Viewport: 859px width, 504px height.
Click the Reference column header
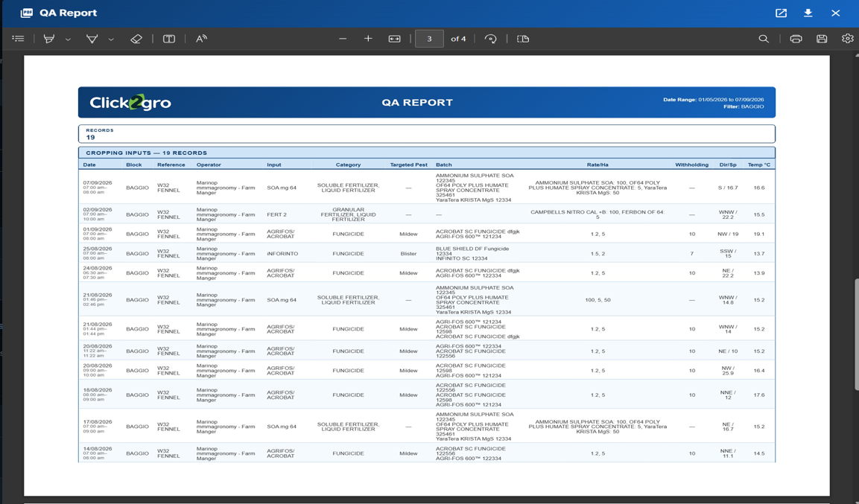[x=171, y=165]
